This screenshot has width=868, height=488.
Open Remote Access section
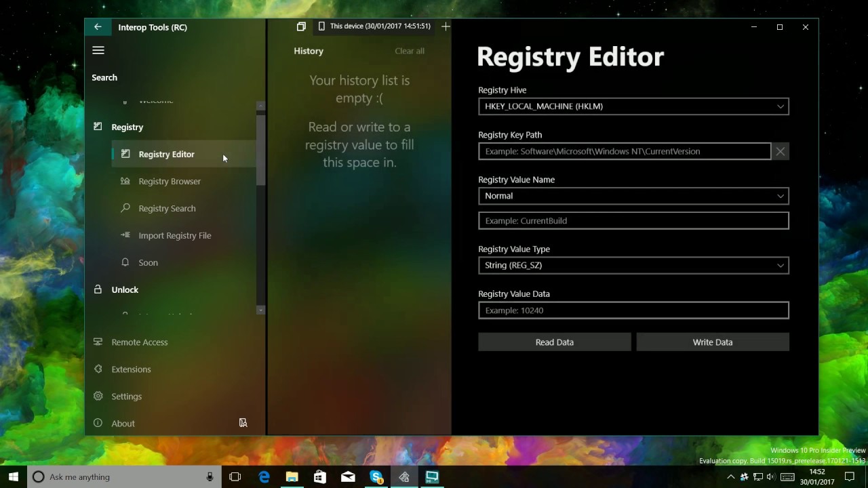click(x=139, y=342)
